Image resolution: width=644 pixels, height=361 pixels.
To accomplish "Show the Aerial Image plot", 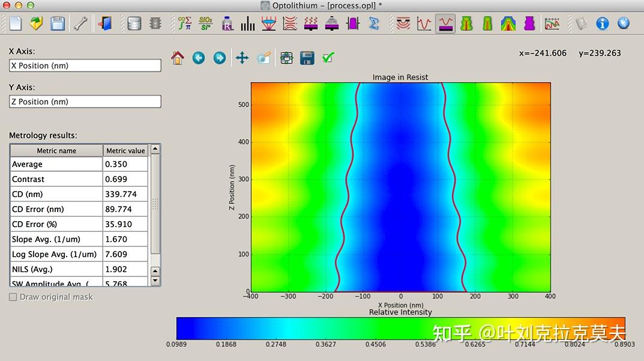I will click(x=424, y=23).
